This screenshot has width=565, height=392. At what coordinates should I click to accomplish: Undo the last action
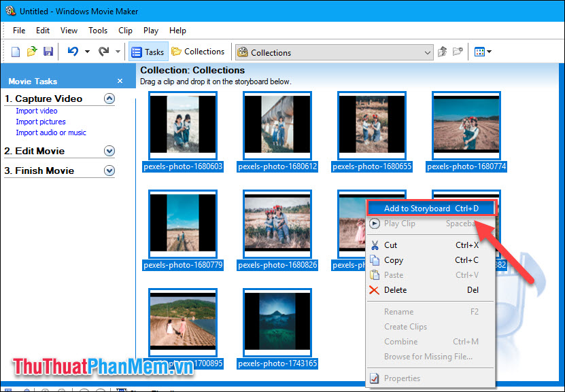[72, 51]
